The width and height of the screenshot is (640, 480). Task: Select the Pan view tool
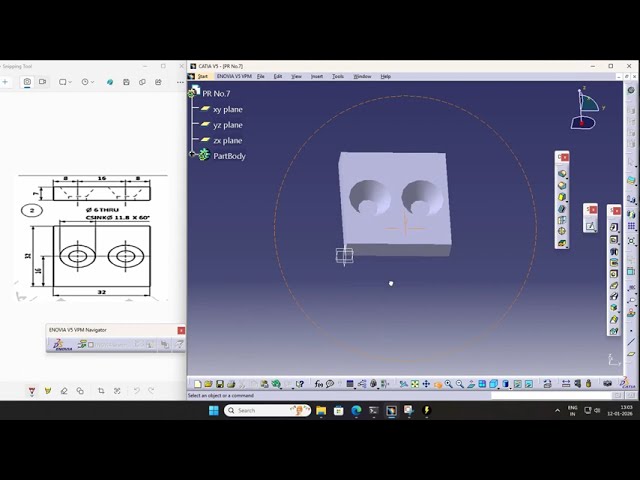click(x=426, y=384)
